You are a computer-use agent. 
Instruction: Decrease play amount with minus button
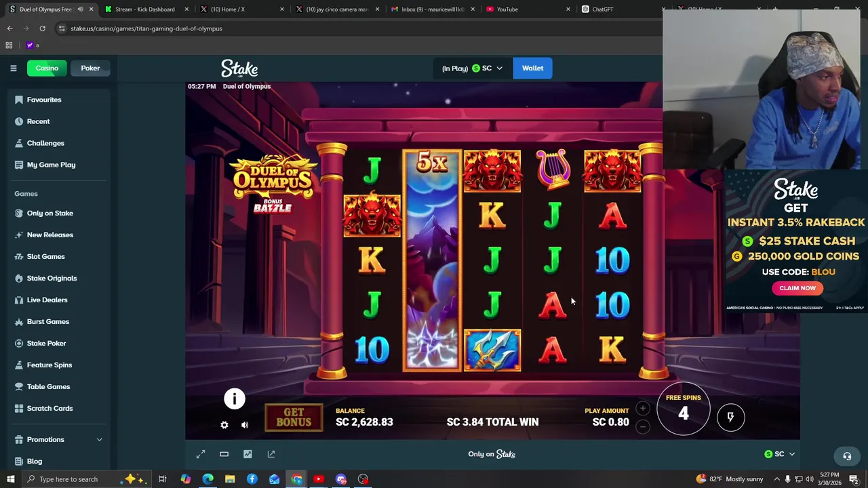tap(643, 426)
